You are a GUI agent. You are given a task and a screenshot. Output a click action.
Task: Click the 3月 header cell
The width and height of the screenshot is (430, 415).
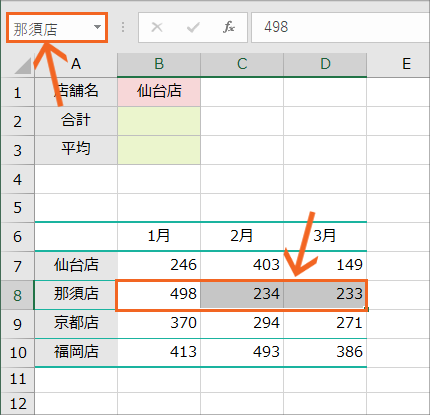(325, 237)
